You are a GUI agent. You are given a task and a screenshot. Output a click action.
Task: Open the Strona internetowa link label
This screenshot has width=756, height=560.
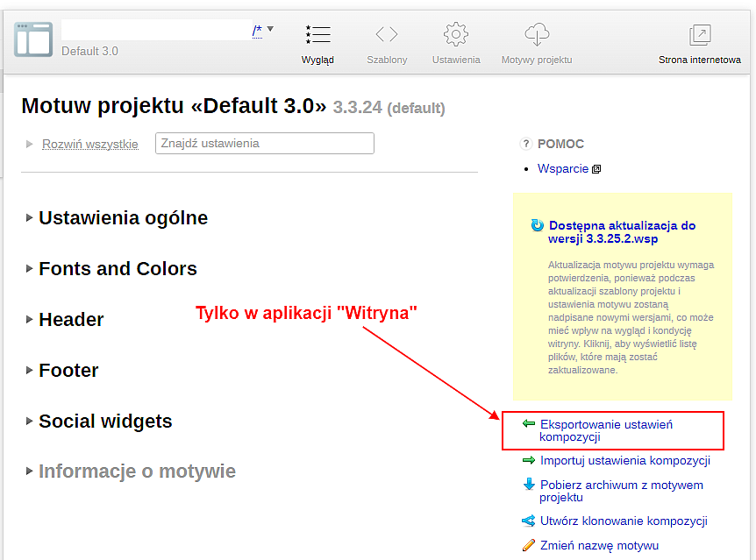coord(700,60)
